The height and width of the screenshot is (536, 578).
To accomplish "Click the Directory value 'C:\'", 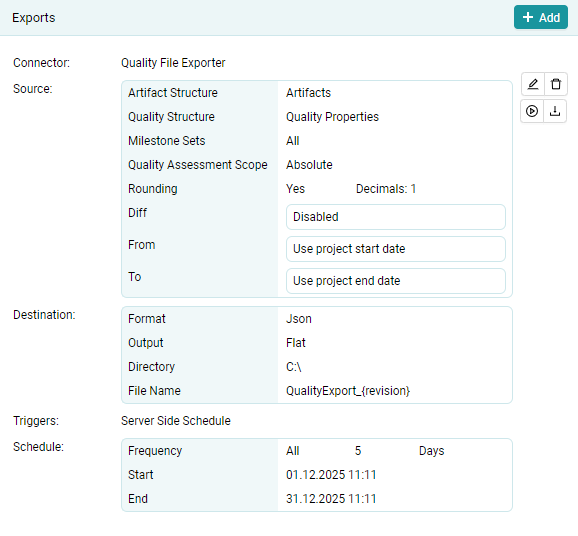I will pyautogui.click(x=293, y=367).
